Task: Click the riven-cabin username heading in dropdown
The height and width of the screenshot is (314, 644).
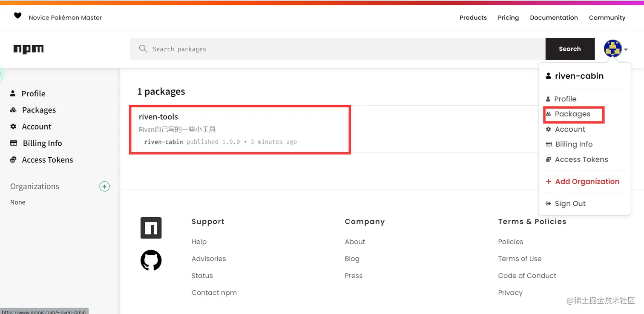Action: [x=579, y=76]
